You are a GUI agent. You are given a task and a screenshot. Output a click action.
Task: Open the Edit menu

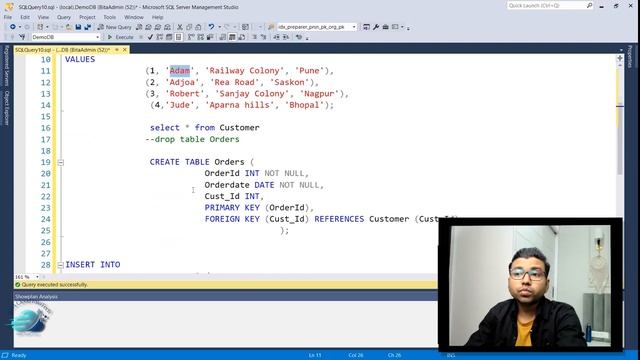click(25, 17)
